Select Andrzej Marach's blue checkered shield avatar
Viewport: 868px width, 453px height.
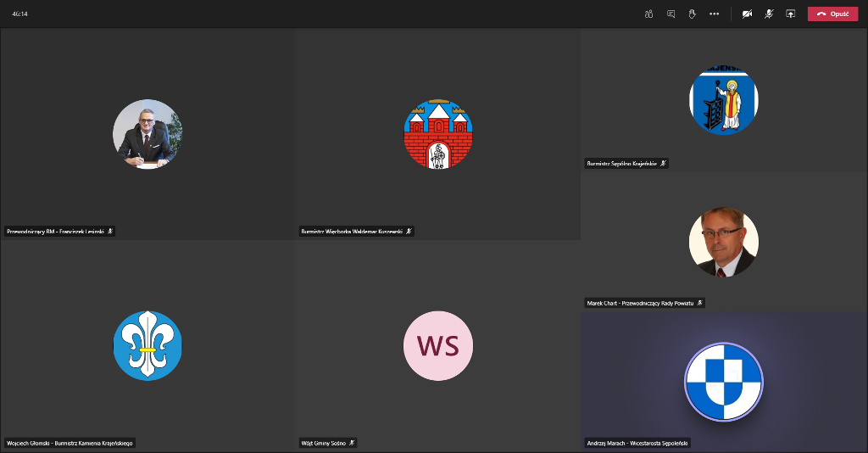pos(724,382)
